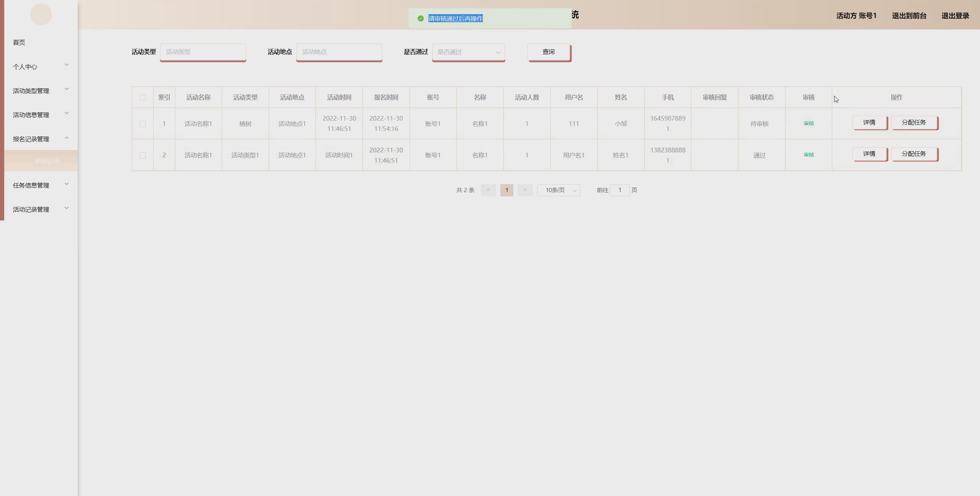Check the checkbox for row 2

(142, 155)
